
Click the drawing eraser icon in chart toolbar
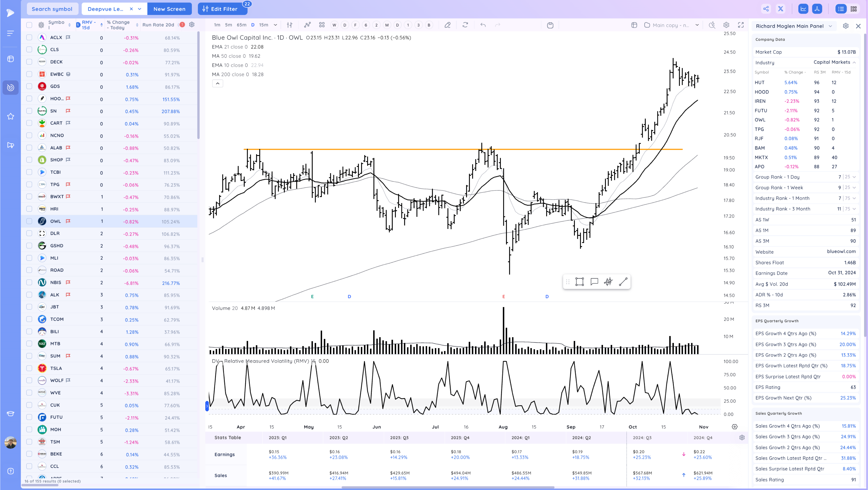point(447,25)
